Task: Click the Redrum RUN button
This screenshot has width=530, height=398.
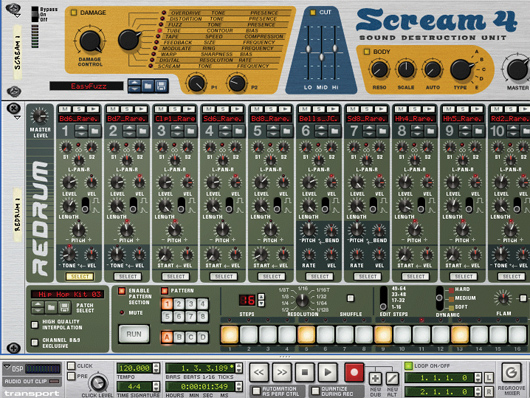Action: click(134, 334)
